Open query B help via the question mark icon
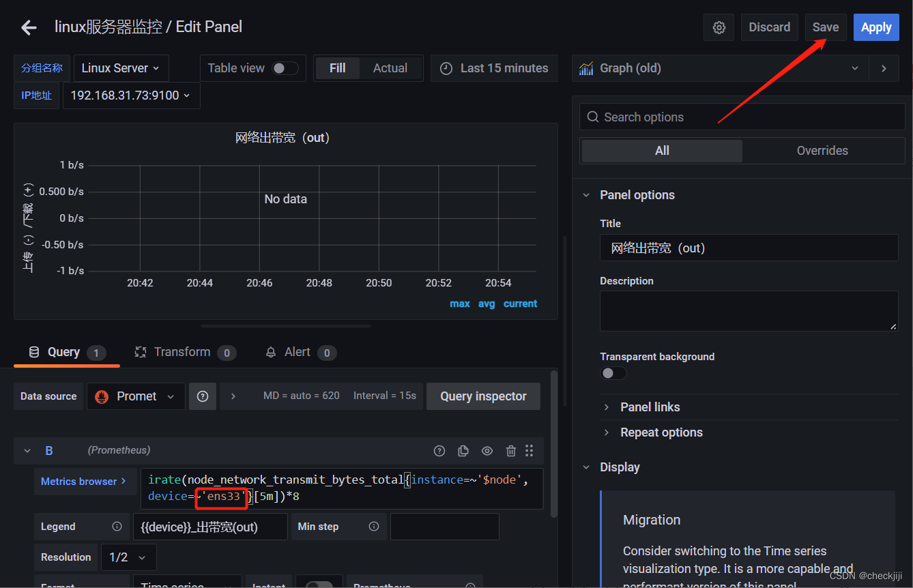The image size is (913, 588). click(x=439, y=450)
